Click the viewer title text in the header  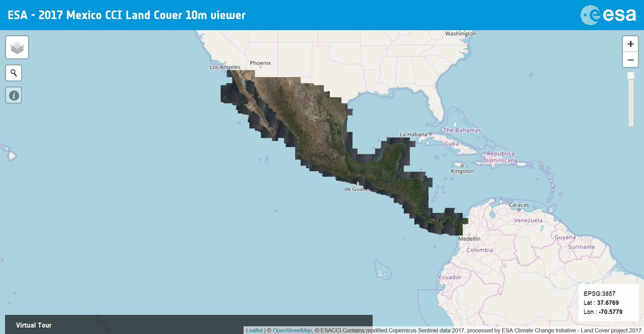coord(127,15)
